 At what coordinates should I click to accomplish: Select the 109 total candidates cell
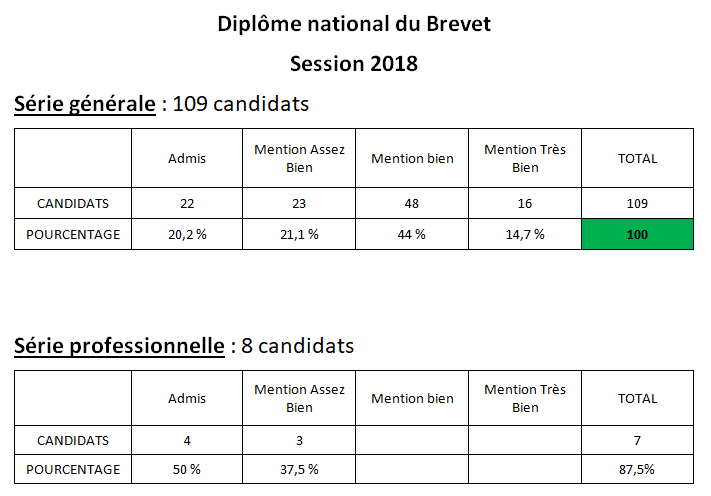(637, 204)
